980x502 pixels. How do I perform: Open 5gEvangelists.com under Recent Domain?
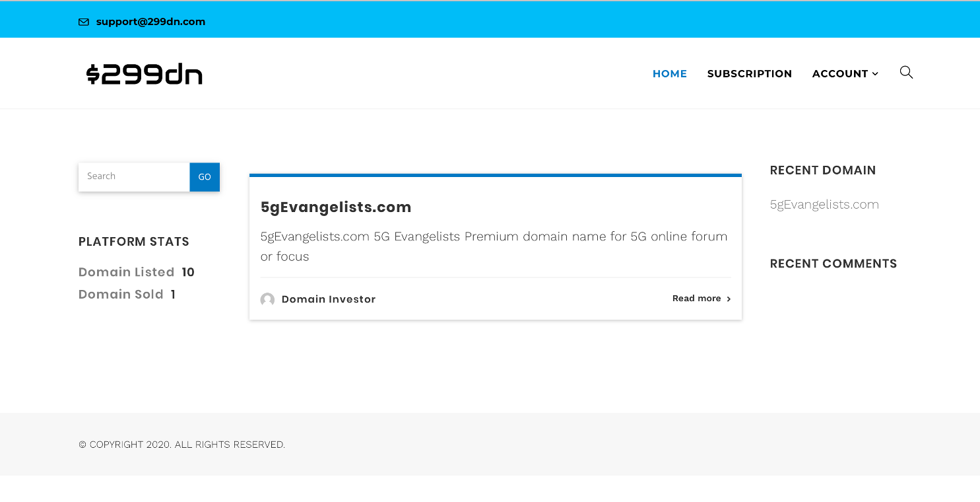point(824,204)
